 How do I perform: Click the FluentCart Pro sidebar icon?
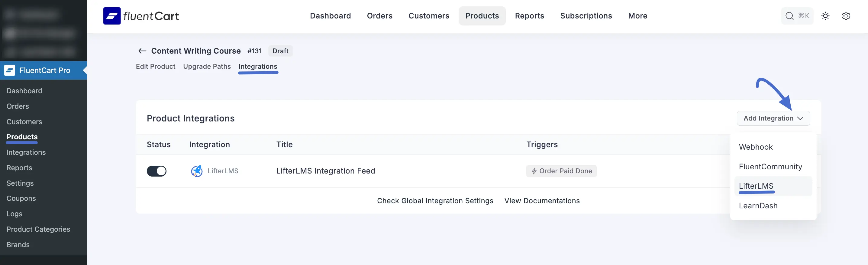(10, 70)
